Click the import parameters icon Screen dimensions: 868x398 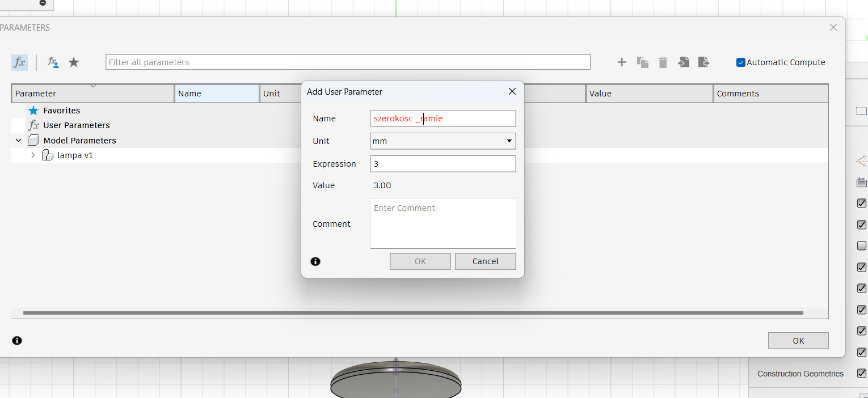tap(684, 62)
